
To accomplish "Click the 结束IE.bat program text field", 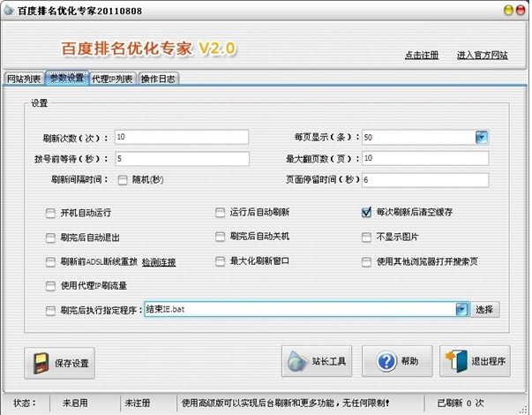I will (x=300, y=309).
